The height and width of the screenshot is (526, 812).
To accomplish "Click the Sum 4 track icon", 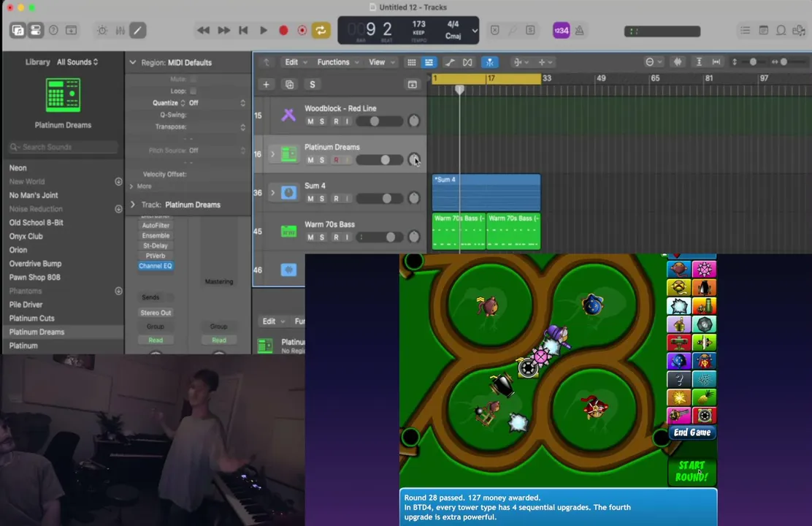I will click(x=288, y=192).
